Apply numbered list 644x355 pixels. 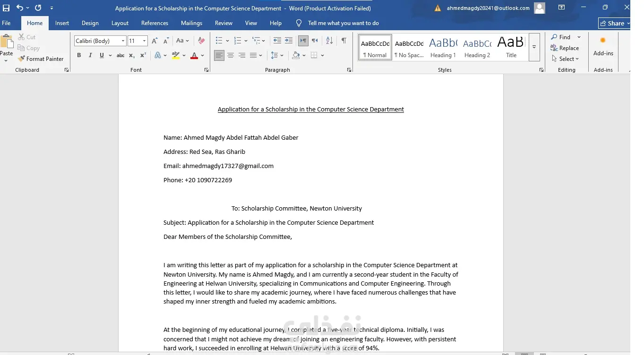238,41
